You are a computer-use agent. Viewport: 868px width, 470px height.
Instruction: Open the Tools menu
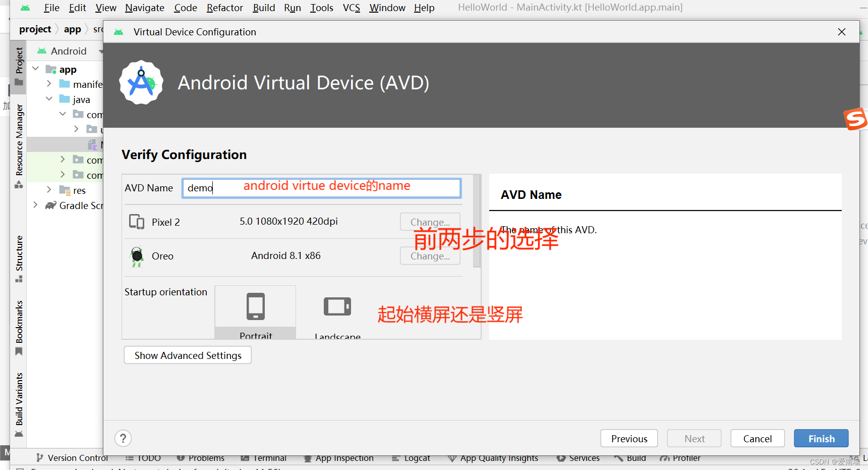[322, 8]
